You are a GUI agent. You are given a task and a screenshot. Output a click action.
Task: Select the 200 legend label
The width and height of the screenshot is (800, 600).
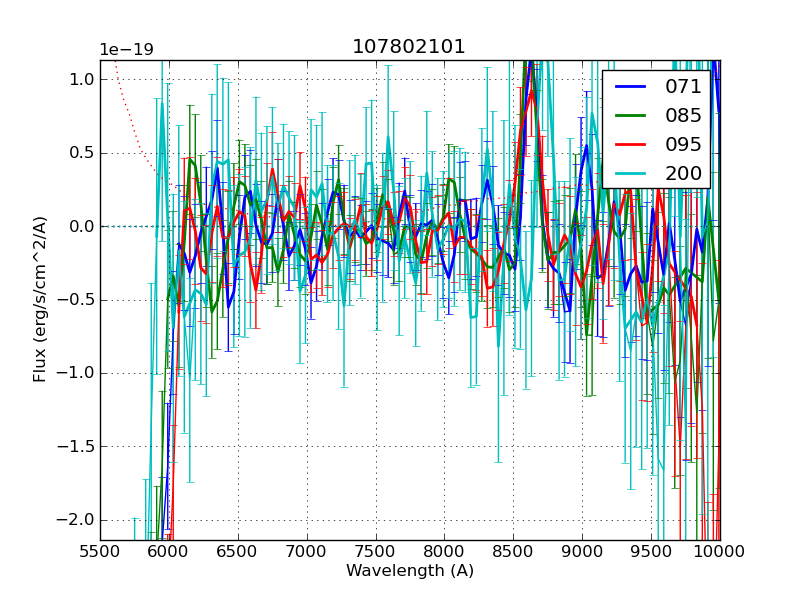click(683, 173)
